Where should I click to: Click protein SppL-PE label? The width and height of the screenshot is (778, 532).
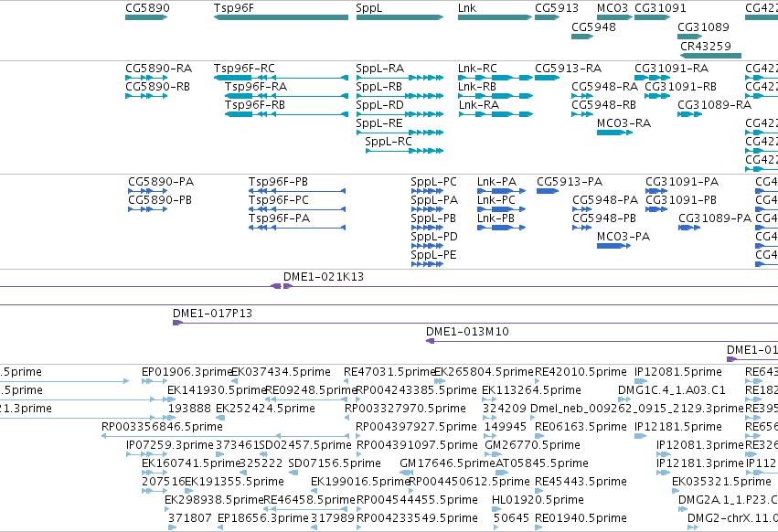click(433, 255)
